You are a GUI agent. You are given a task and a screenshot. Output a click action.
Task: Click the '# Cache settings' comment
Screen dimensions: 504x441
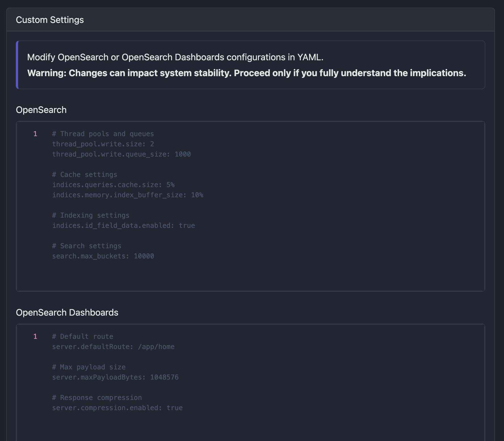[85, 175]
